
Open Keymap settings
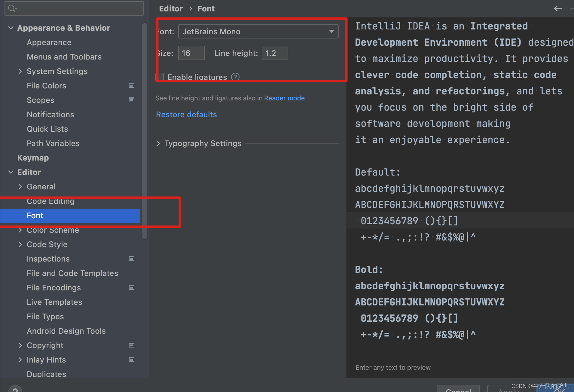(x=33, y=158)
